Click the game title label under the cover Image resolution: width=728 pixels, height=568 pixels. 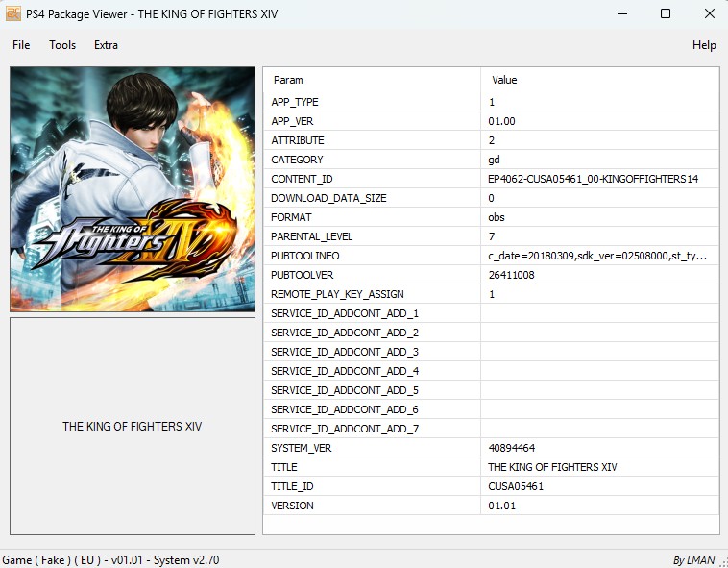133,427
